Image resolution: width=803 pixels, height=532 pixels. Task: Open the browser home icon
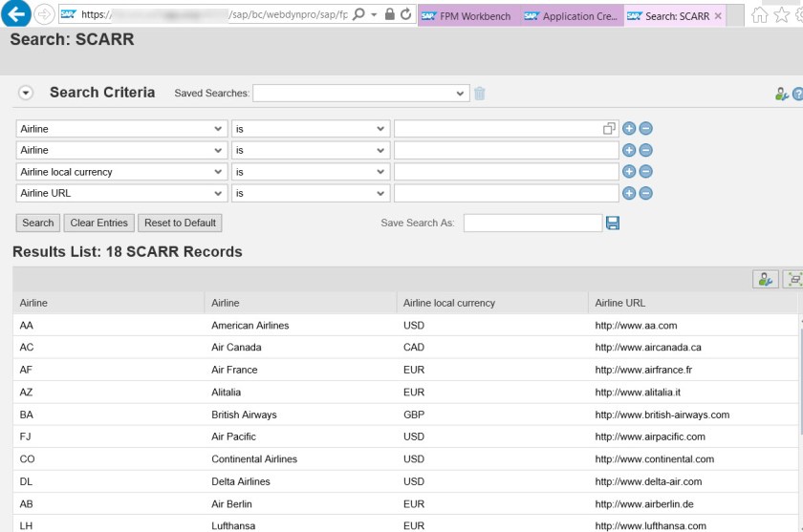(x=759, y=15)
